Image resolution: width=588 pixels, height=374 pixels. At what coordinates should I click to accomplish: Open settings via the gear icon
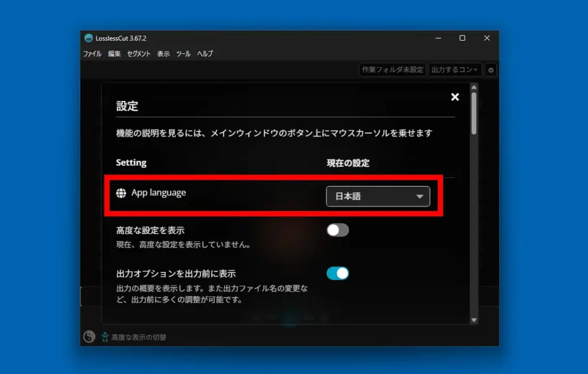coord(491,69)
